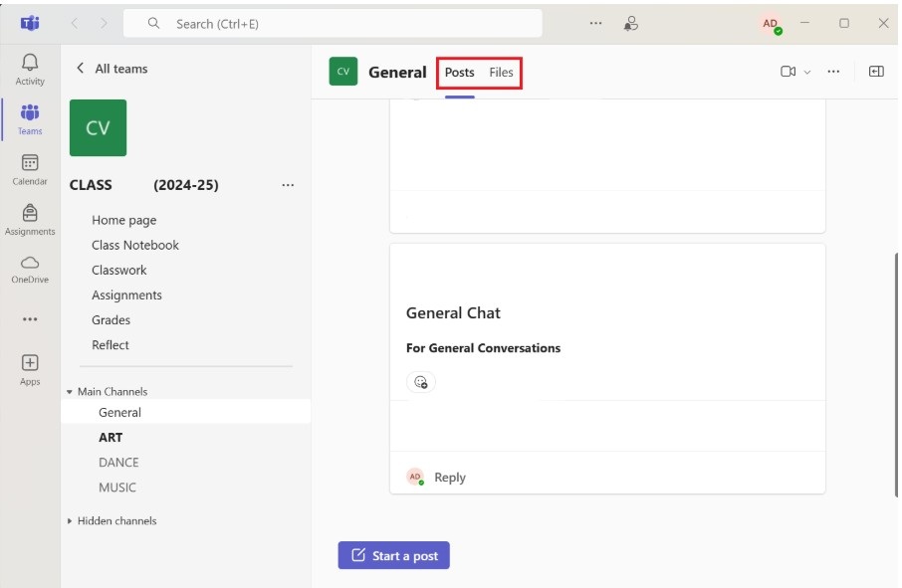Go forward with the right arrow in the title bar
Viewport: 902px width, 588px height.
pyautogui.click(x=104, y=23)
